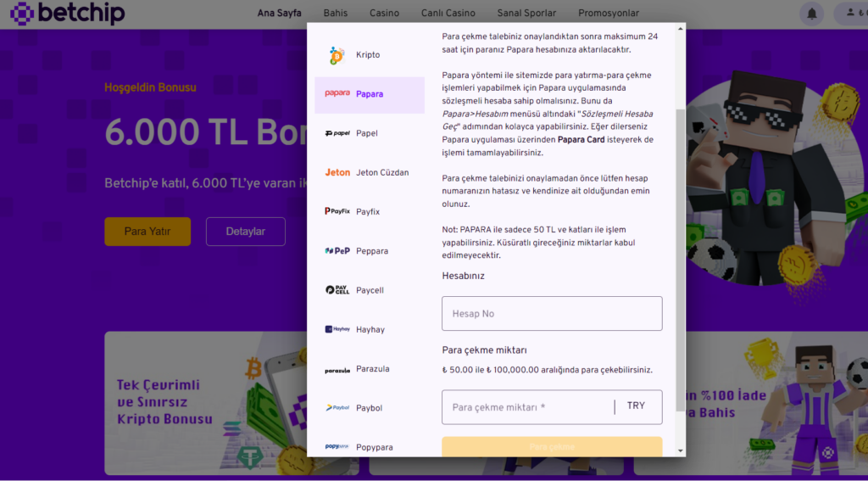
Task: Click the Paycell logo icon
Action: (337, 290)
